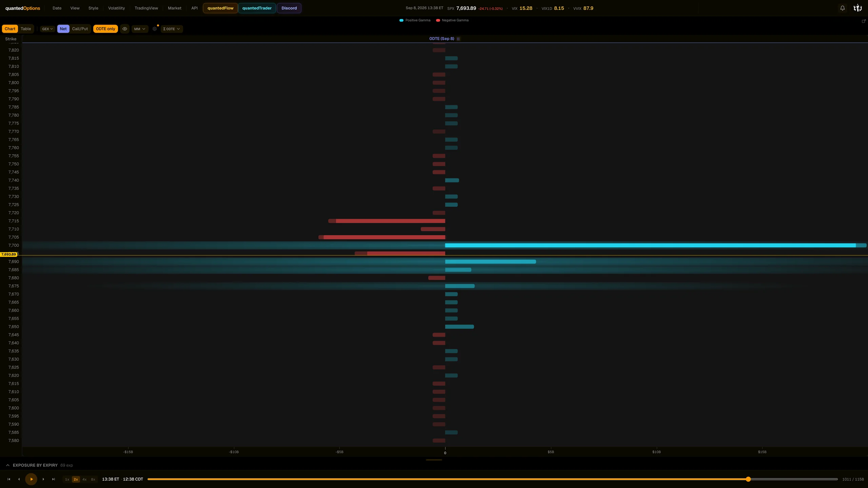
Task: Expand the Σ ODTE dropdown
Action: click(172, 29)
